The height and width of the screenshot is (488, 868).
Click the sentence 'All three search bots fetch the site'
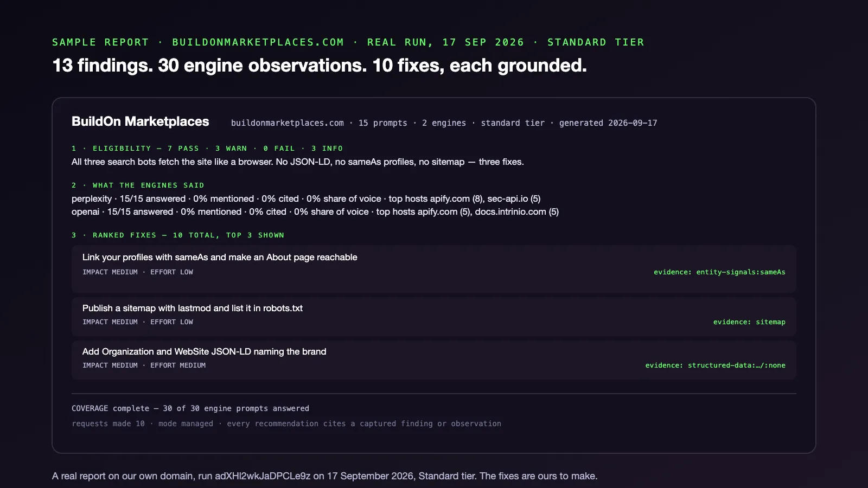[x=298, y=162]
